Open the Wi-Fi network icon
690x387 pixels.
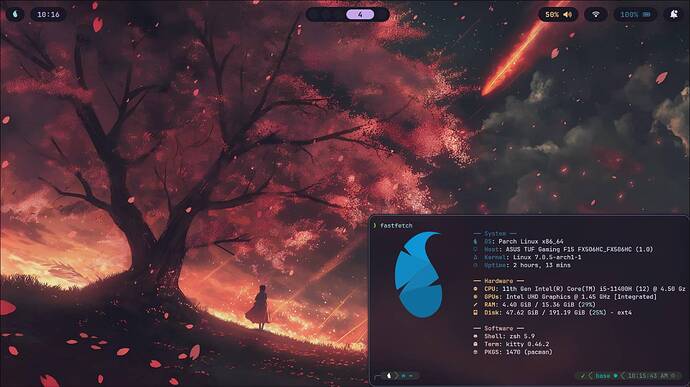595,15
